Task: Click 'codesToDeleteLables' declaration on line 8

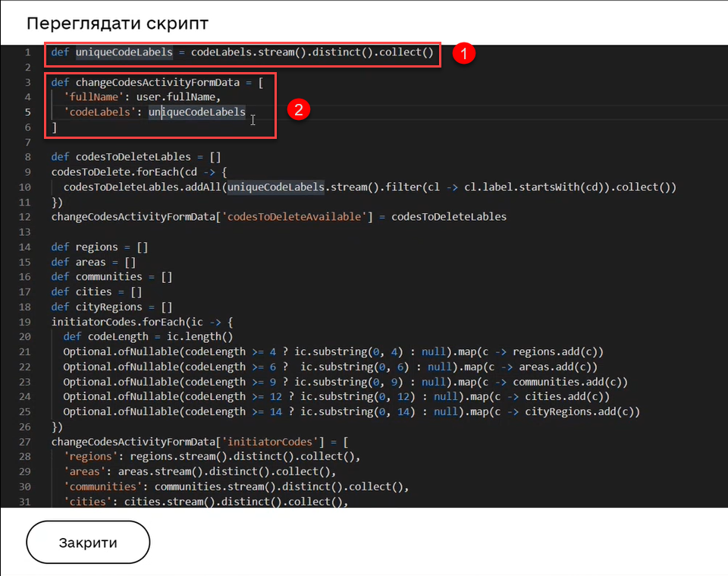Action: click(x=133, y=157)
